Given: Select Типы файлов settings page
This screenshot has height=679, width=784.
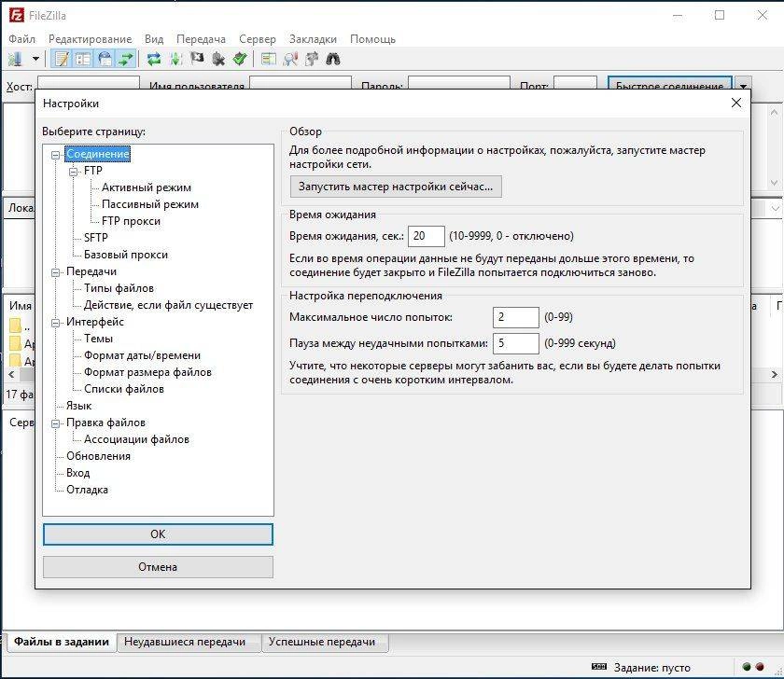Looking at the screenshot, I should [x=119, y=288].
